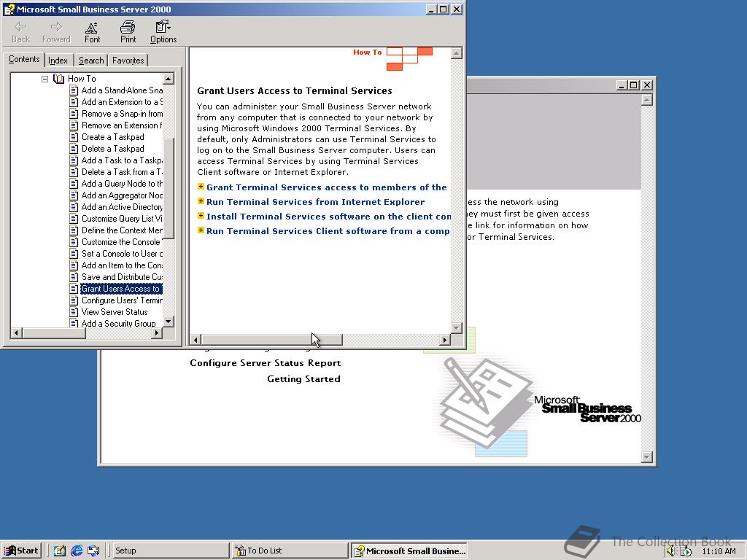Open Configure Server Status Report link
Image resolution: width=747 pixels, height=560 pixels.
pyautogui.click(x=266, y=363)
